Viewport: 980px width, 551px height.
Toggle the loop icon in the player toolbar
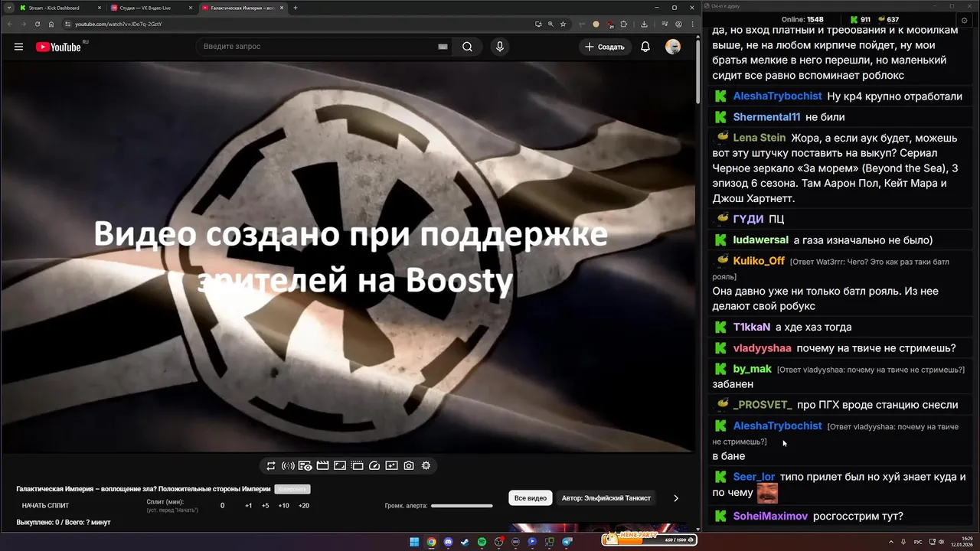[x=271, y=465]
